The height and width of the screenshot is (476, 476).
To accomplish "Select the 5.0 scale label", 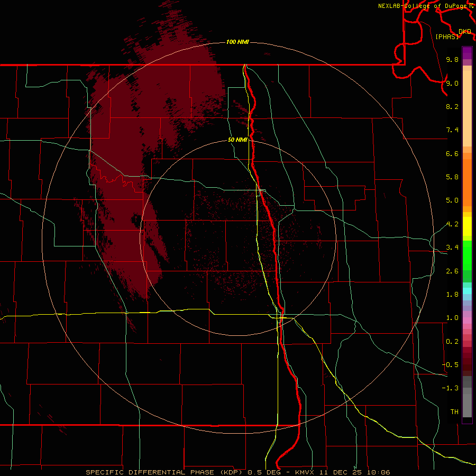I will (x=452, y=200).
